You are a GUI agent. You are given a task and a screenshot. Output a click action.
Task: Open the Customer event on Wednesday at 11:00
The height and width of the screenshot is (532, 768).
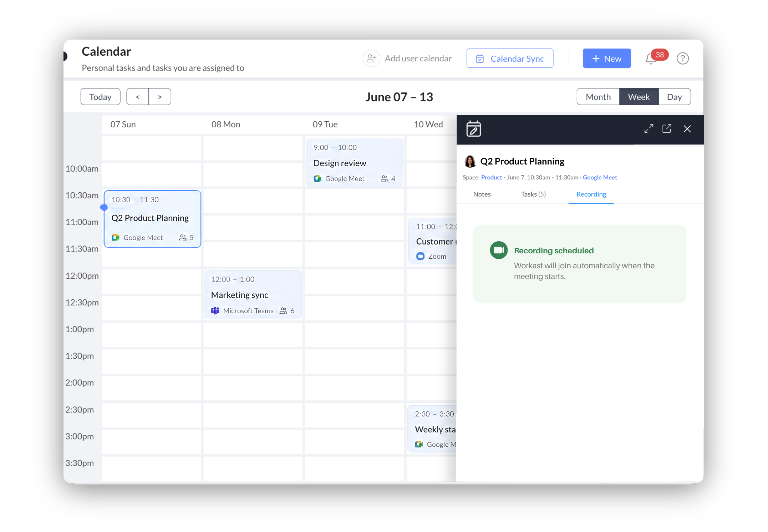click(x=432, y=241)
